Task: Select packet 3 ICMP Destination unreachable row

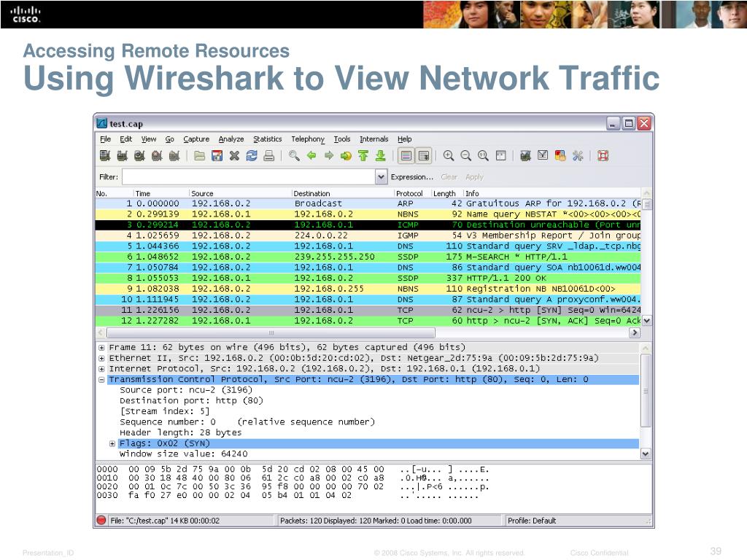Action: click(x=368, y=225)
